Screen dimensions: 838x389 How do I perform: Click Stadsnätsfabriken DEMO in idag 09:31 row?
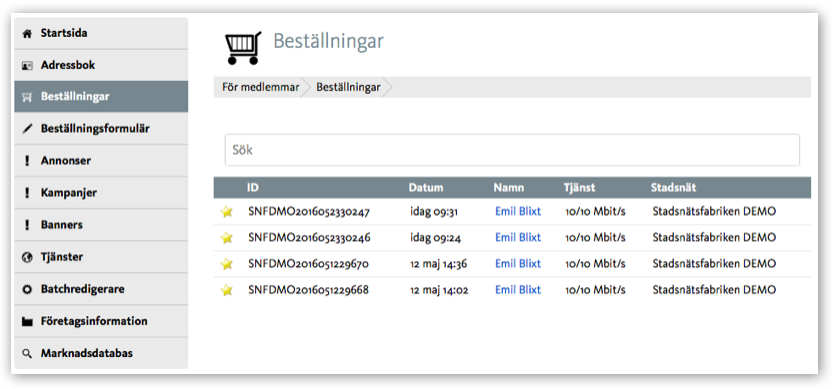(x=714, y=212)
